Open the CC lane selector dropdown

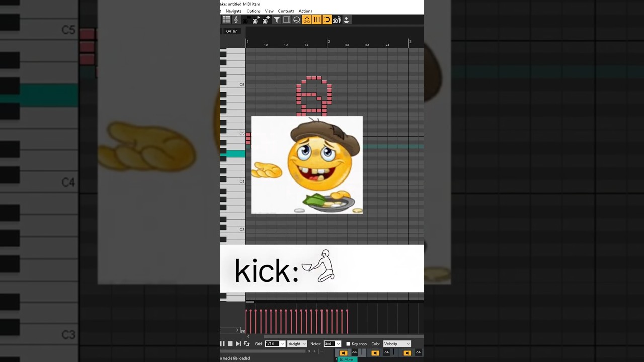pyautogui.click(x=230, y=330)
